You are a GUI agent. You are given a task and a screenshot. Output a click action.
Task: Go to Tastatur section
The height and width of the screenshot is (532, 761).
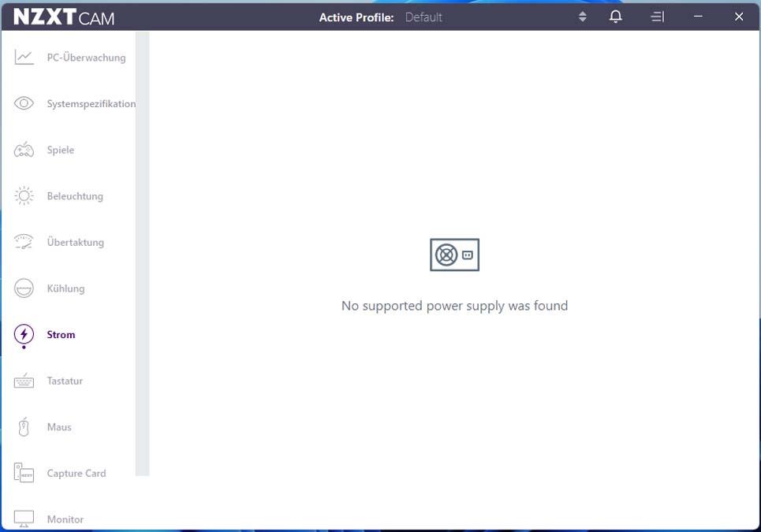[x=65, y=381]
